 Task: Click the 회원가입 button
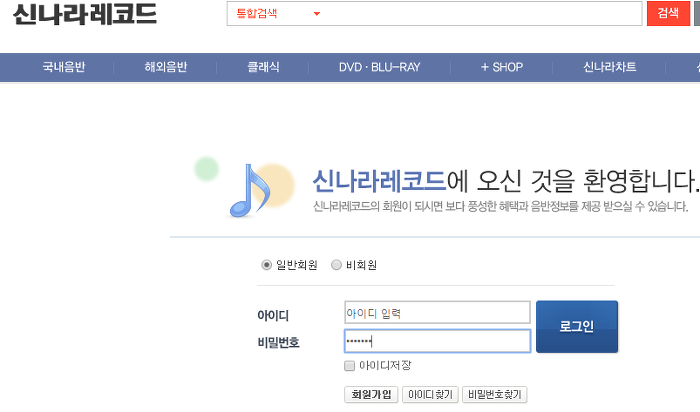[x=371, y=395]
